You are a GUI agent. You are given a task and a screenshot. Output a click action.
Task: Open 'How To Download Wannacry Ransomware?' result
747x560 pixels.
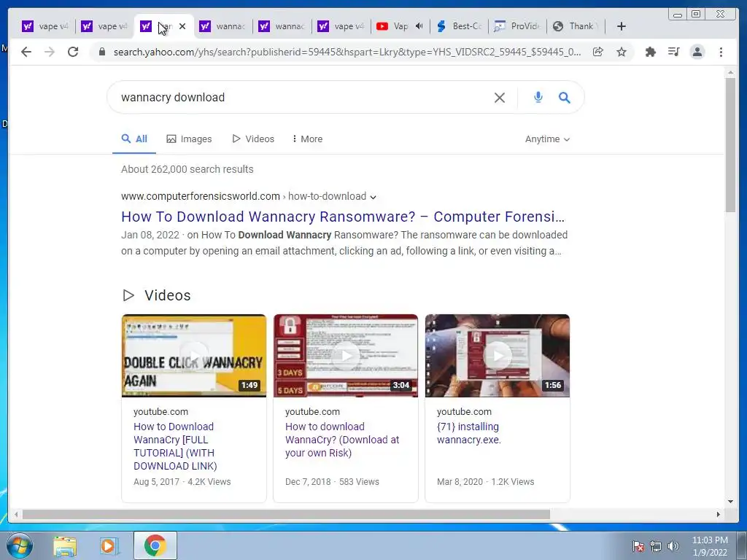click(343, 217)
